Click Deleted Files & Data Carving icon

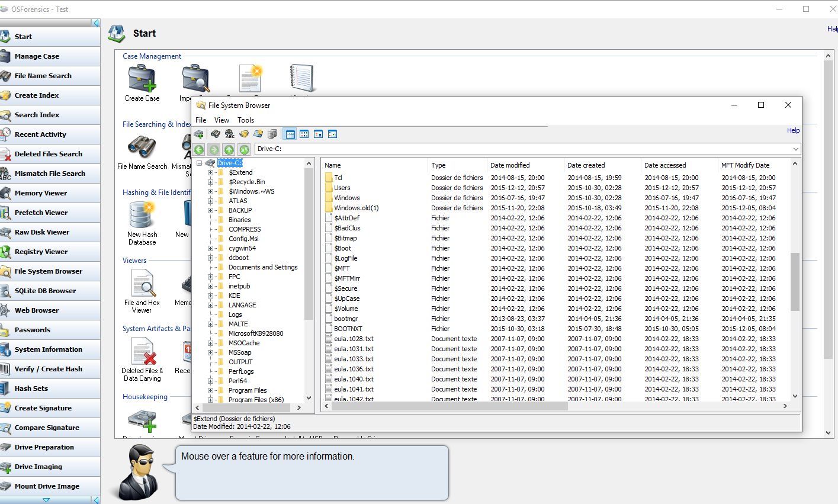[x=143, y=352]
